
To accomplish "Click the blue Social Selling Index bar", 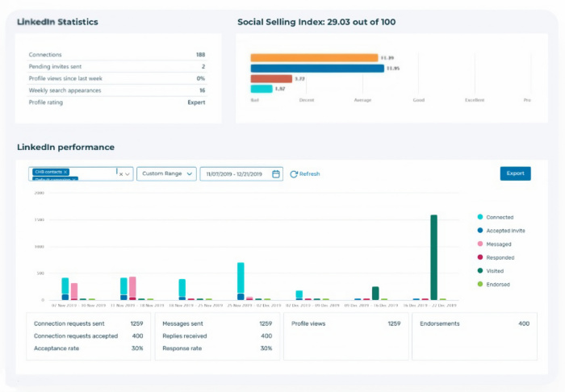I will (x=316, y=69).
